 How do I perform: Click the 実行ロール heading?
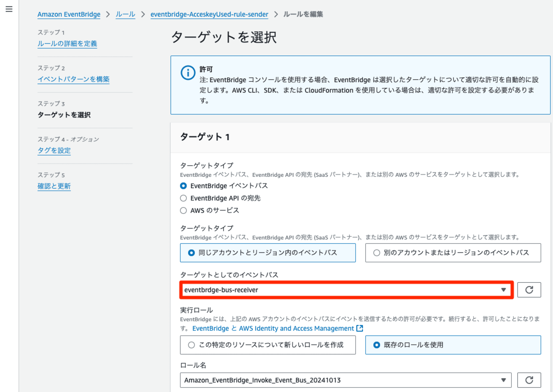pyautogui.click(x=196, y=310)
